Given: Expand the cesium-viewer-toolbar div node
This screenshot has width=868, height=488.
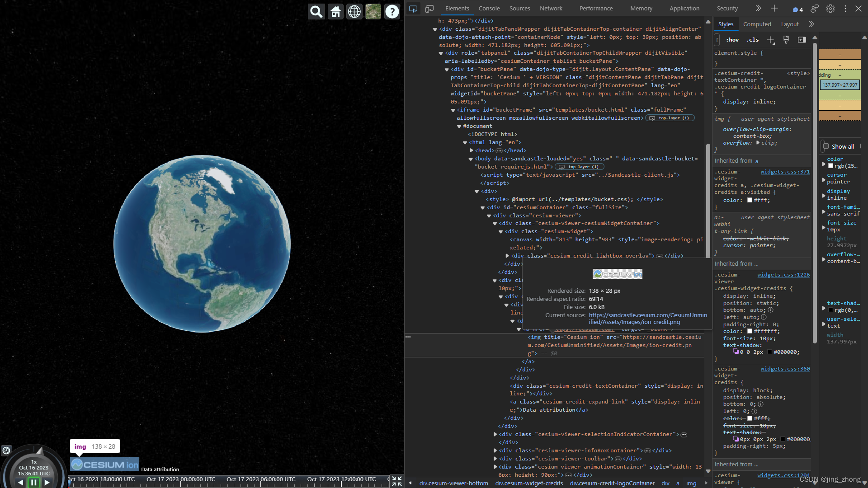Looking at the screenshot, I should point(495,459).
